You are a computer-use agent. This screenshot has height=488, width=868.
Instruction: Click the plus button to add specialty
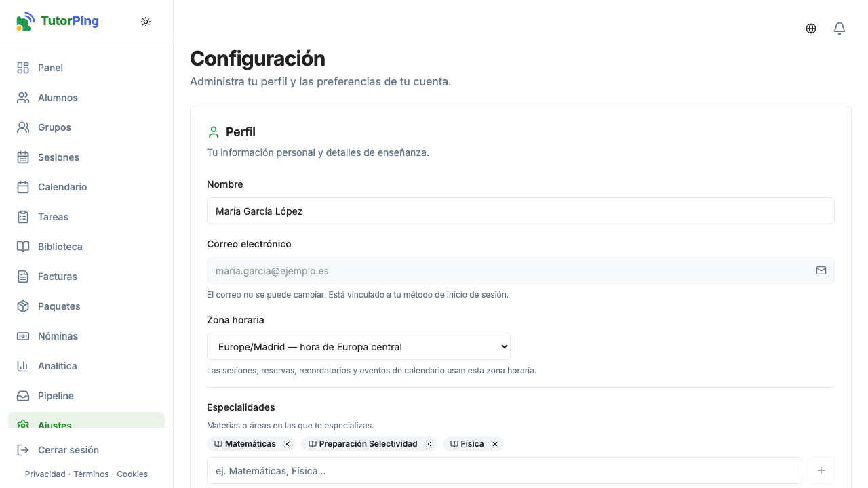pos(821,470)
